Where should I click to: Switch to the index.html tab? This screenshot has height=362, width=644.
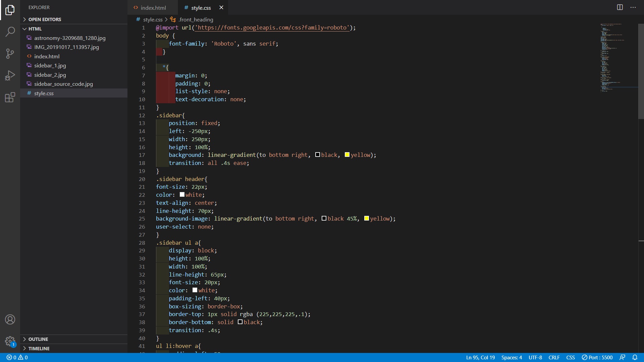click(153, 7)
